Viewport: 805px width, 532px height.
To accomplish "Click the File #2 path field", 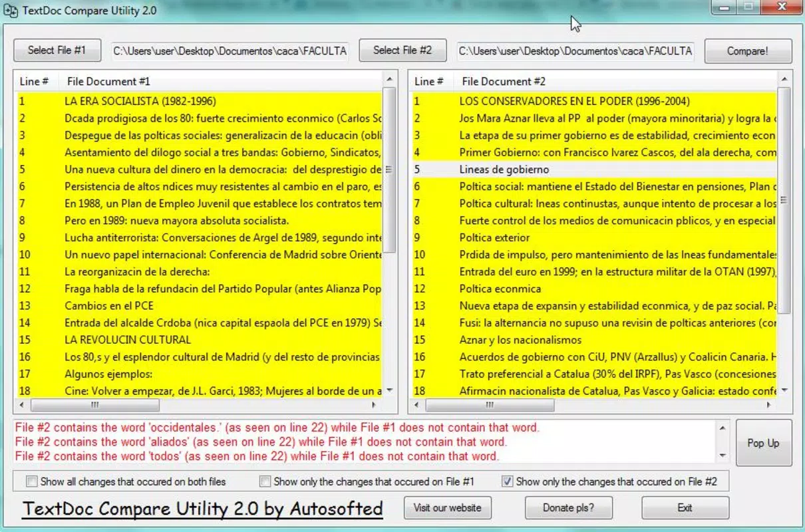I will [575, 51].
